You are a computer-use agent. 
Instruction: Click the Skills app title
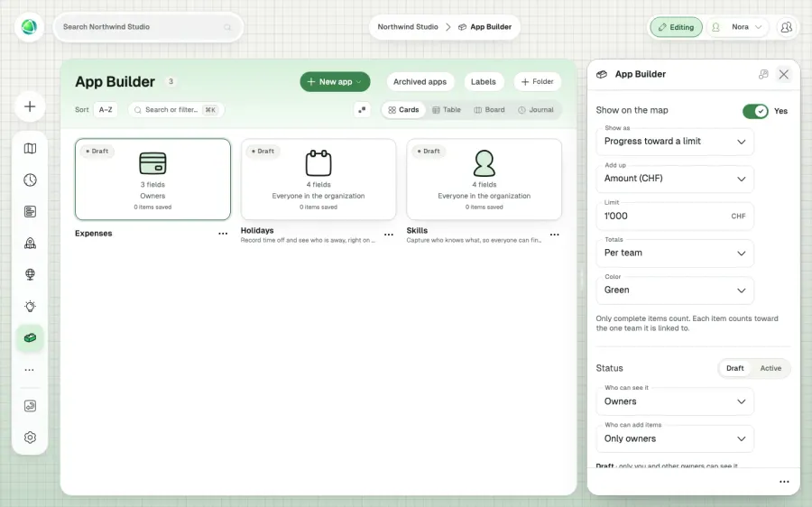click(x=417, y=230)
